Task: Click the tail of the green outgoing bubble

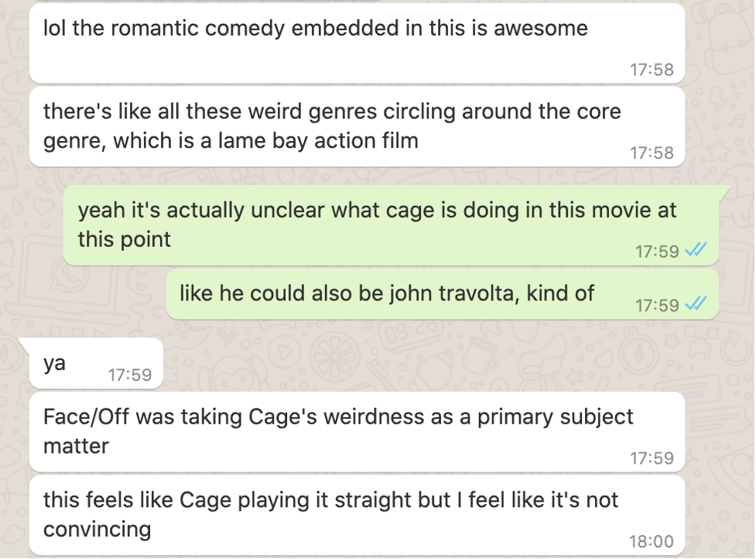Action: click(724, 192)
